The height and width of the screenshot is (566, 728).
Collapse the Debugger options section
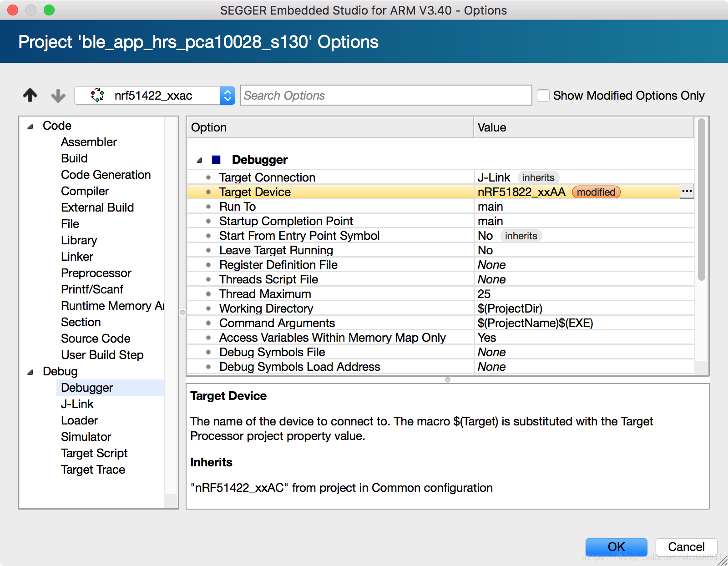pyautogui.click(x=199, y=160)
